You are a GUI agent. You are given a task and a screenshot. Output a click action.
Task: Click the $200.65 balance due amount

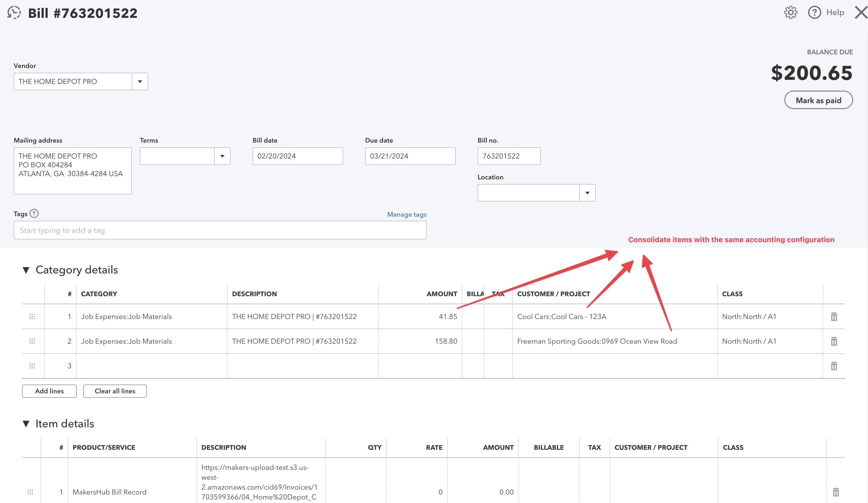[811, 73]
